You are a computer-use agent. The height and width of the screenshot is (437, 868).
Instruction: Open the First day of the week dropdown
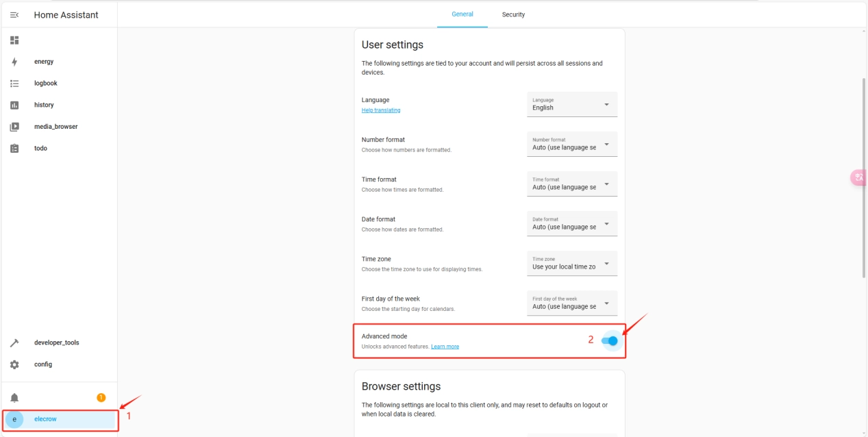click(x=572, y=303)
